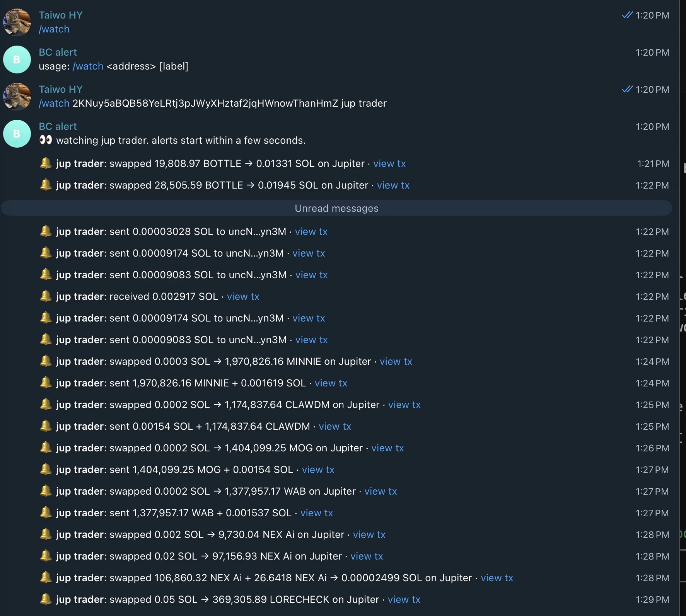Screen dimensions: 686x616
Task: Open view tx for 9,730.04 NEX Ai swap
Action: 369,535
